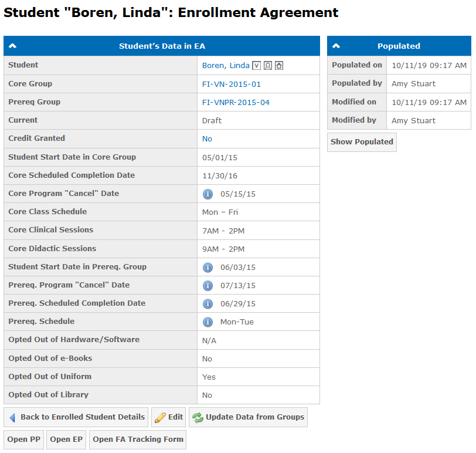This screenshot has width=476, height=453.
Task: Open core group FI-VN-2015-01 link
Action: point(232,84)
